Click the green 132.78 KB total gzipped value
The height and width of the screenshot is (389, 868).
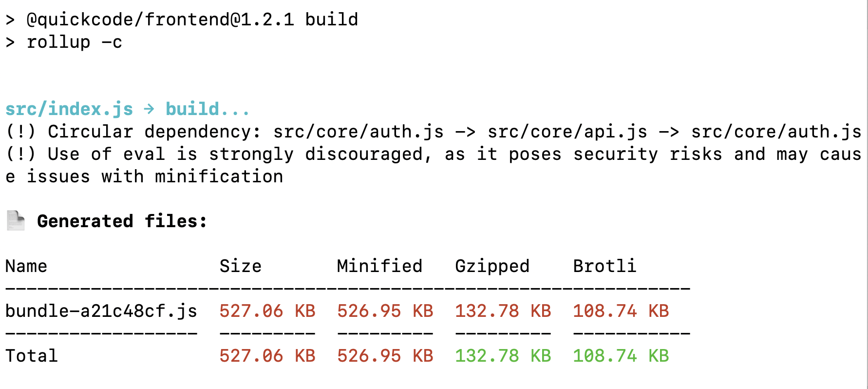coord(503,356)
